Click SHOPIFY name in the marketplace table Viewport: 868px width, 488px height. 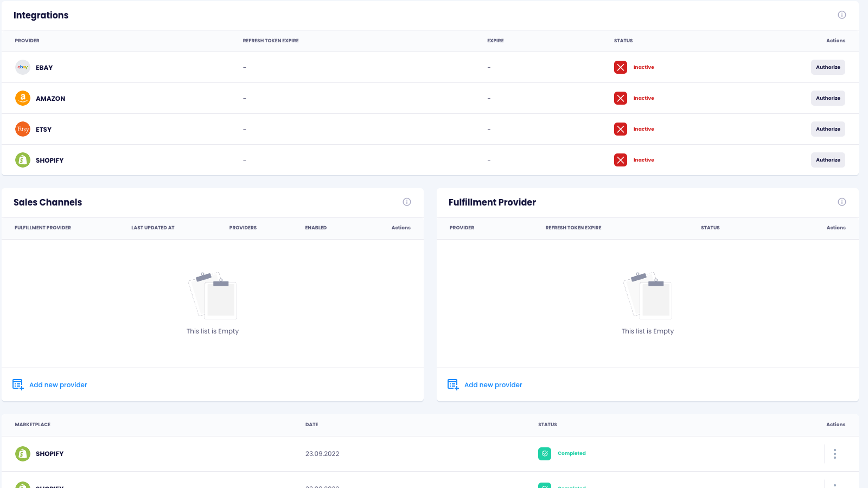click(49, 454)
